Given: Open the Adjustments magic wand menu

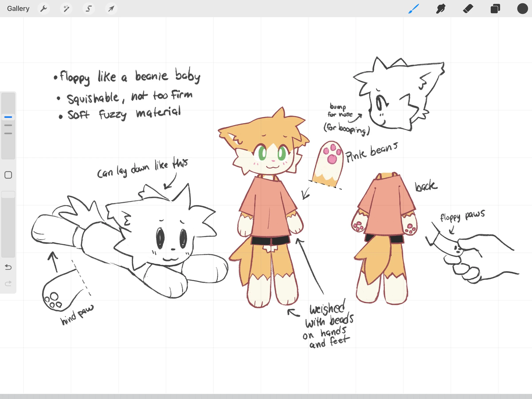Looking at the screenshot, I should [66, 9].
